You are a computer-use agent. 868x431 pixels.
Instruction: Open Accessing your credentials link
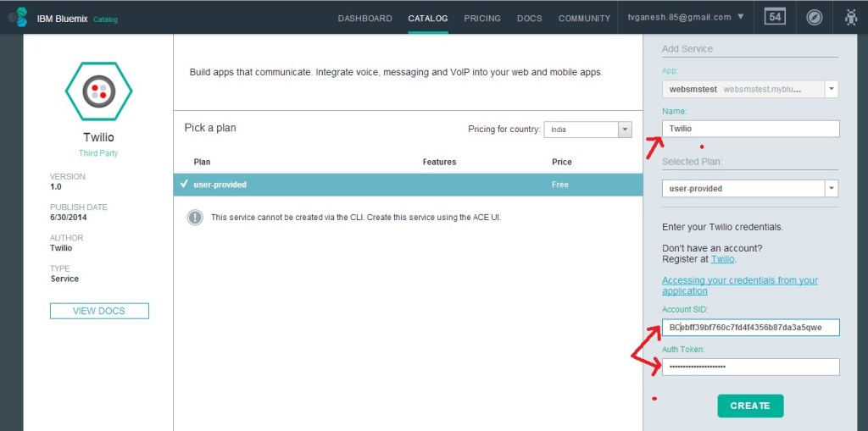[x=739, y=285]
